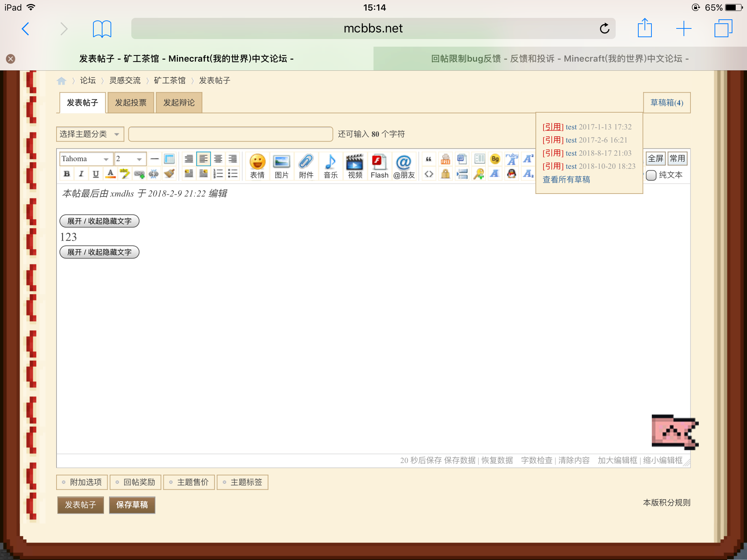Expand the 选择主题分类 category dropdown
Screen dimensions: 747x560
(x=90, y=134)
